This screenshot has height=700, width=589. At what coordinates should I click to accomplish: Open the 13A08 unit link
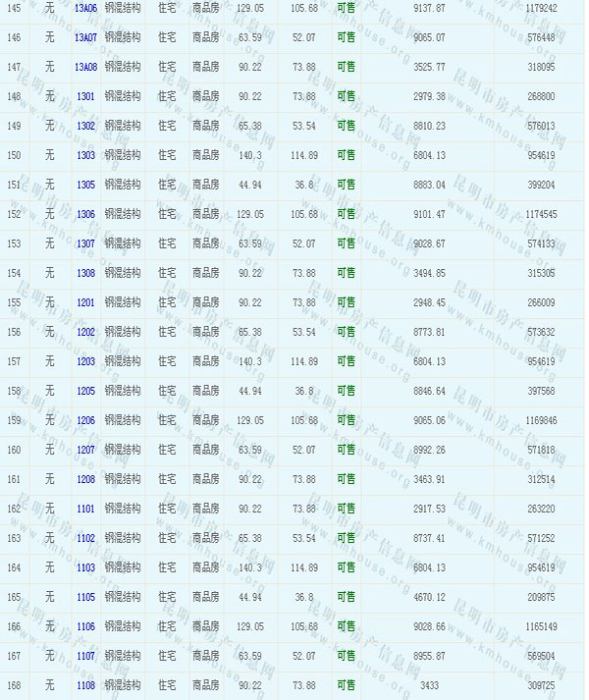85,67
